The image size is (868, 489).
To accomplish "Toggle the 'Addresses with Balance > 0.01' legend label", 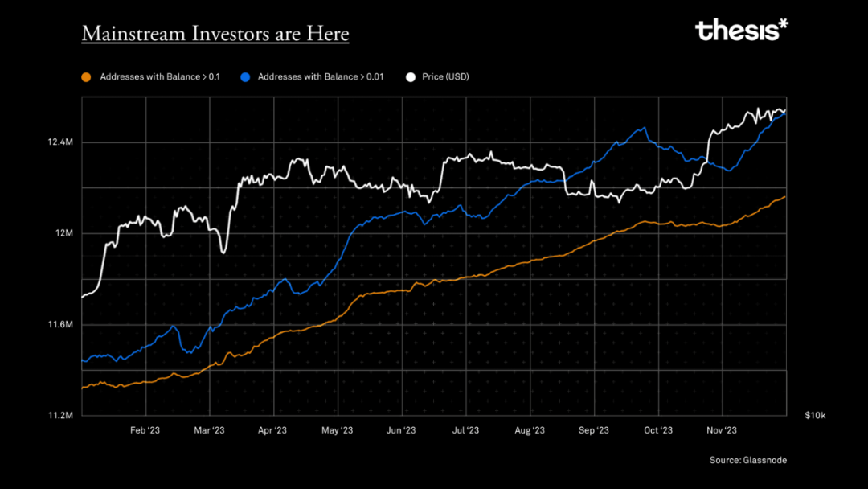I will click(x=321, y=77).
